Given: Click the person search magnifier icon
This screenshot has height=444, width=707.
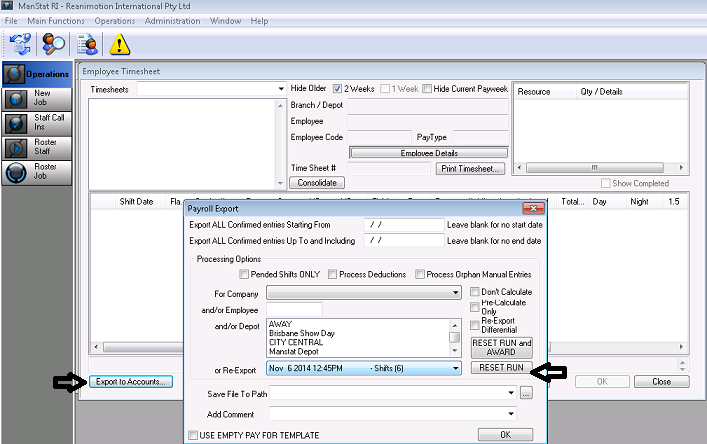Looking at the screenshot, I should 53,43.
